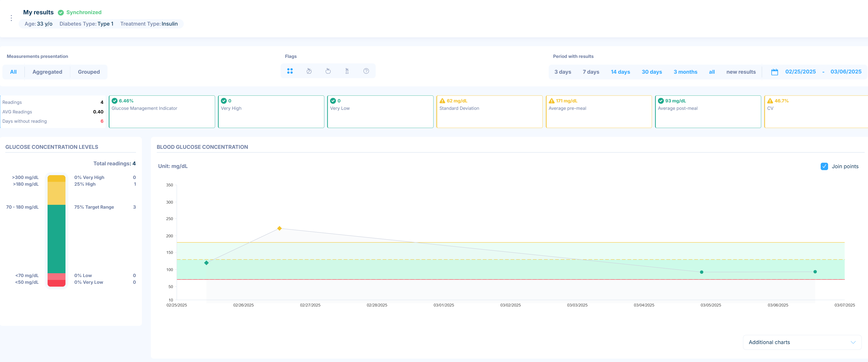
Task: Click the green Target Range bar segment
Action: click(56, 239)
